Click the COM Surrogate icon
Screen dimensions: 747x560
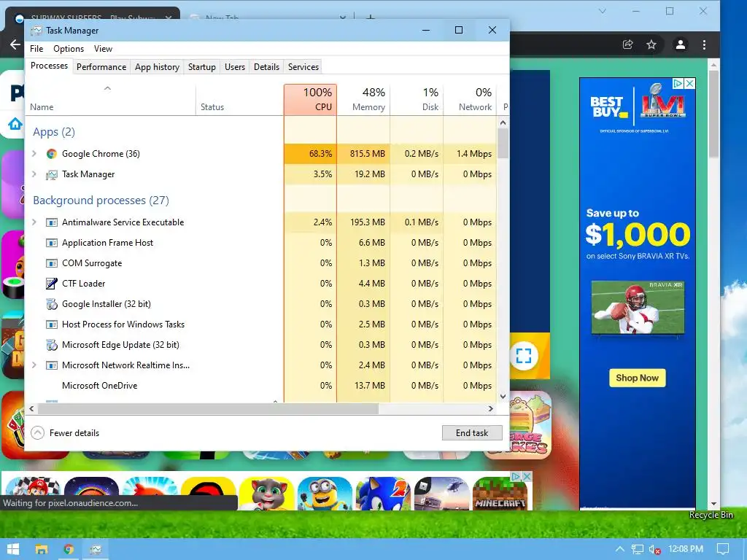click(x=52, y=263)
